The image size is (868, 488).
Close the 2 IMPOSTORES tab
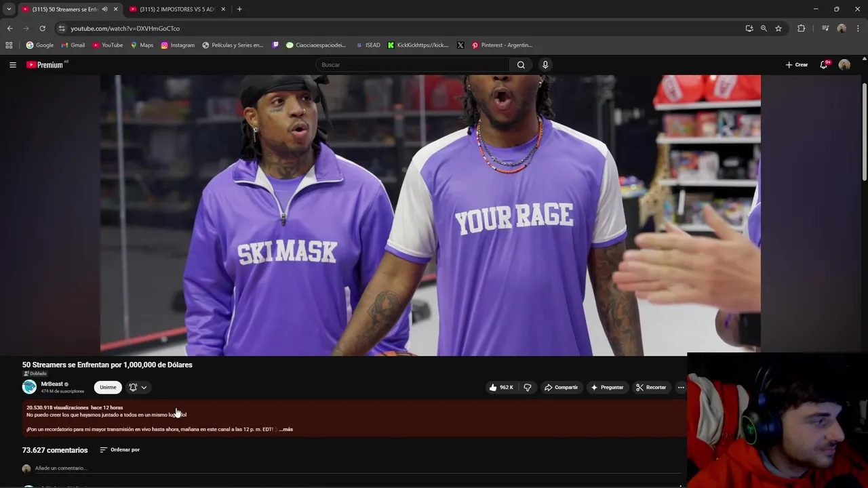[223, 9]
